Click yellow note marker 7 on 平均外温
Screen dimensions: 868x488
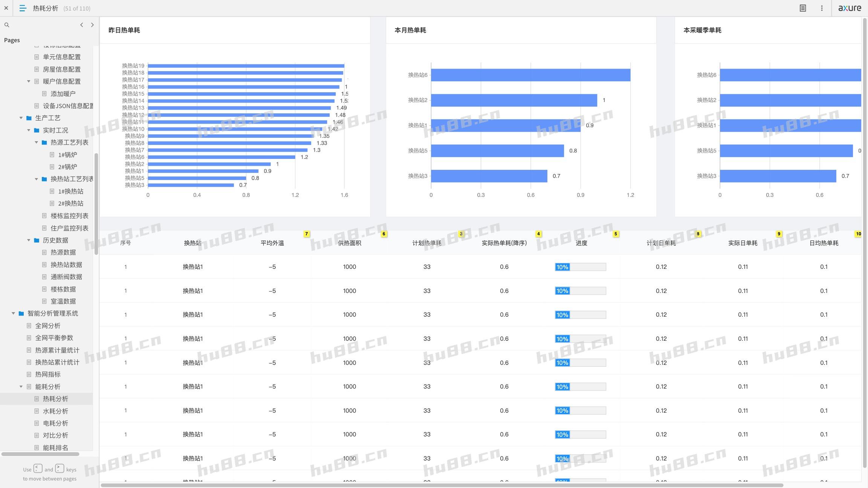coord(307,234)
